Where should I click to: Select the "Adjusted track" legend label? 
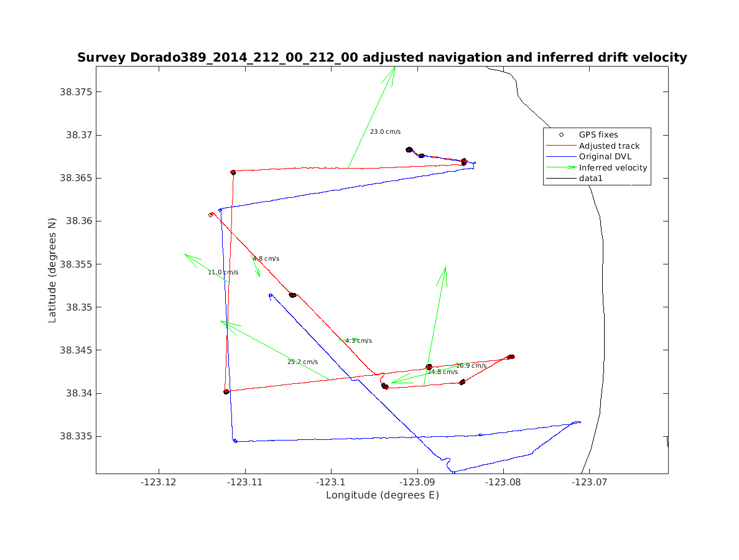coord(609,146)
